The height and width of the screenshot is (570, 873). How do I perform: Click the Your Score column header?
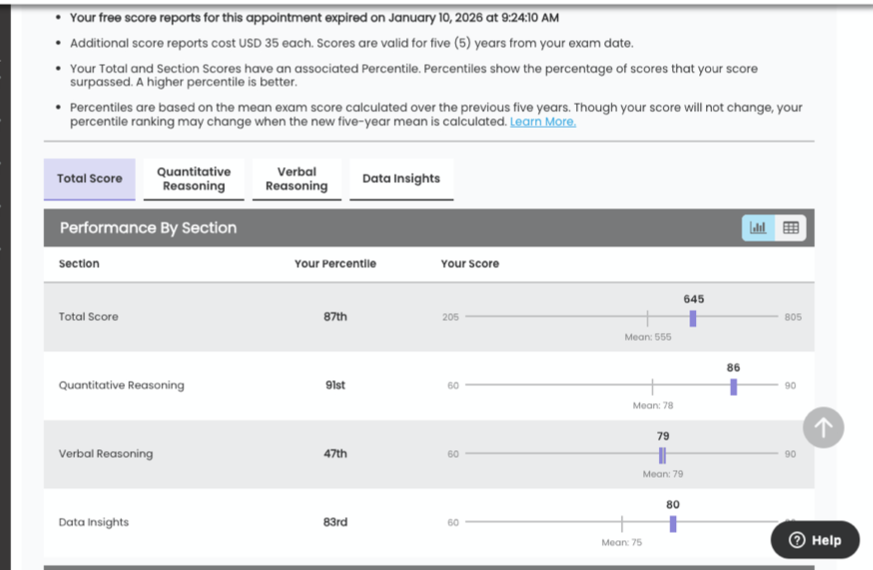(x=469, y=264)
